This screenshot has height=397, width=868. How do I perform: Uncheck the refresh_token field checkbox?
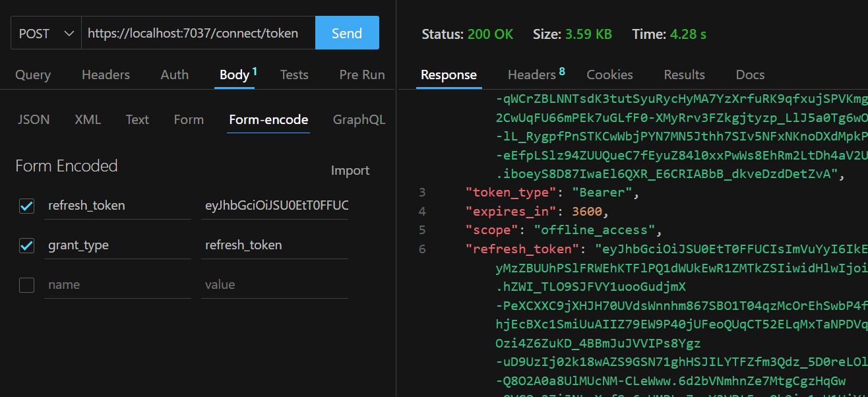pyautogui.click(x=26, y=206)
